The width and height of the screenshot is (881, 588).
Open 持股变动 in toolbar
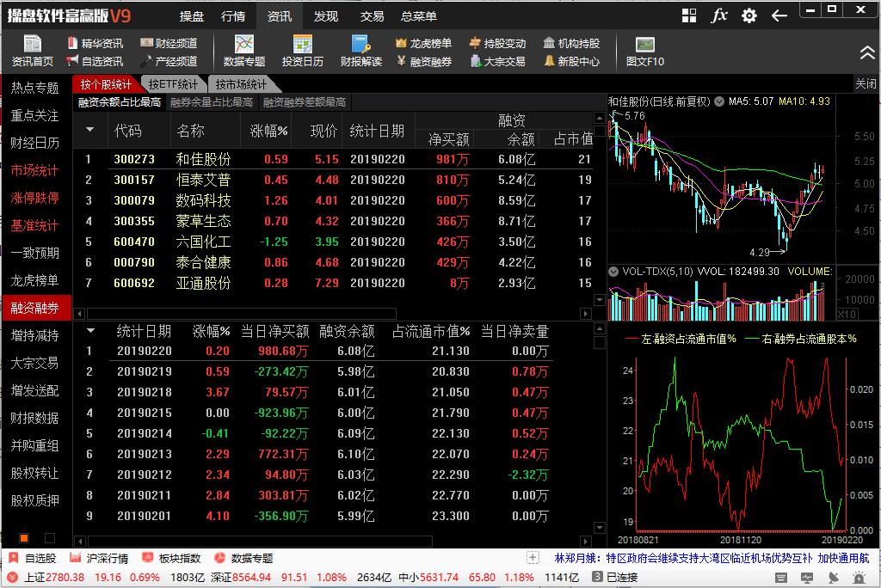pos(497,43)
